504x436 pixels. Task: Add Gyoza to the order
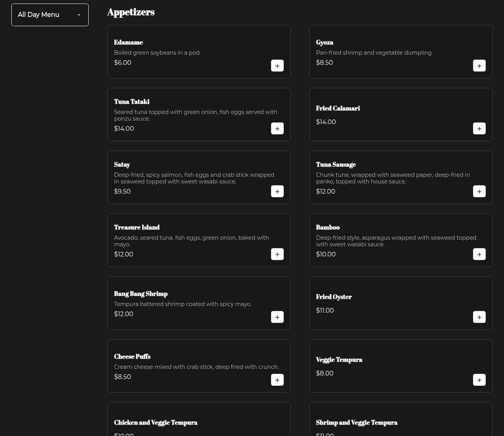[x=479, y=66]
